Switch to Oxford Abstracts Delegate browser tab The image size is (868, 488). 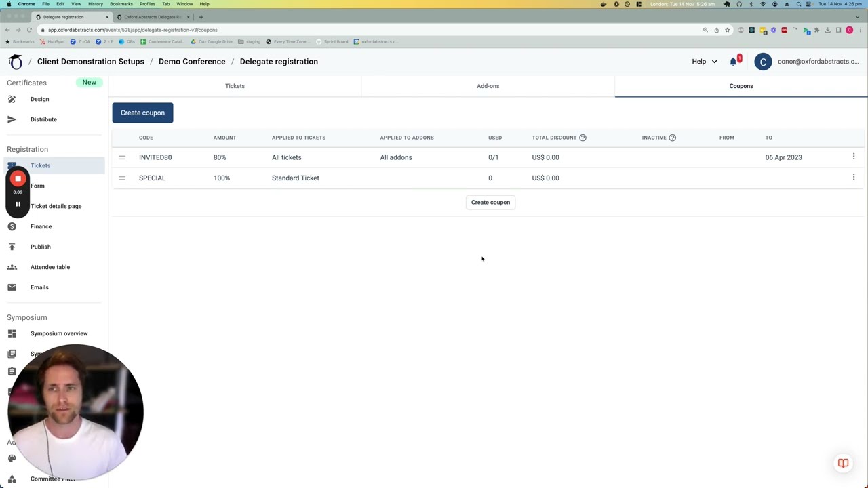[x=153, y=17]
